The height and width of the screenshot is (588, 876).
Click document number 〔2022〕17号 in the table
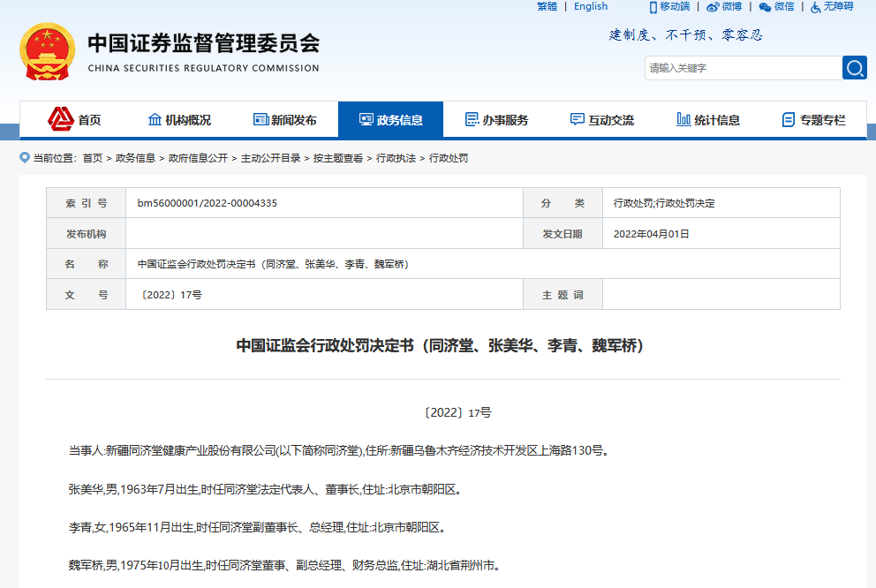(170, 295)
